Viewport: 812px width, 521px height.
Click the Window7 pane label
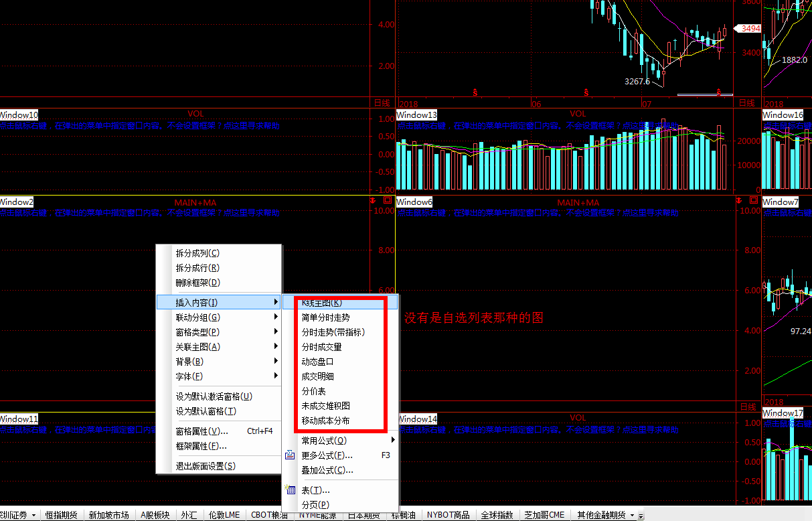coord(781,202)
